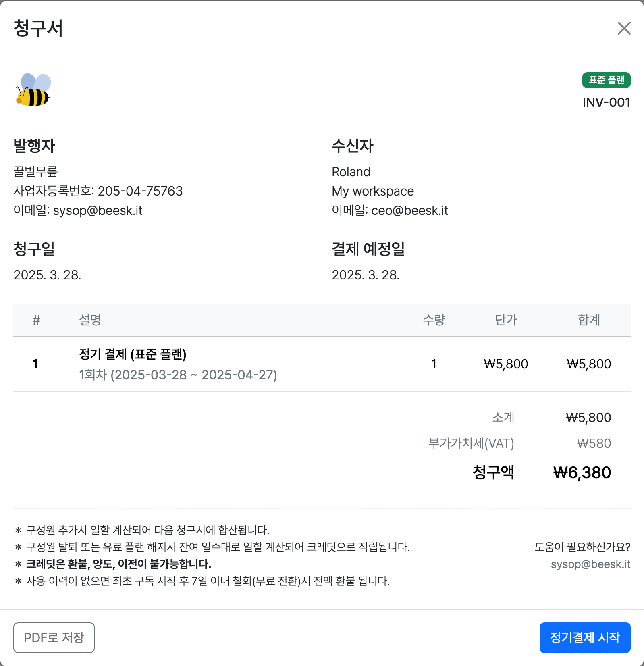This screenshot has height=666, width=644.
Task: Click the 합계 column header
Action: (589, 320)
